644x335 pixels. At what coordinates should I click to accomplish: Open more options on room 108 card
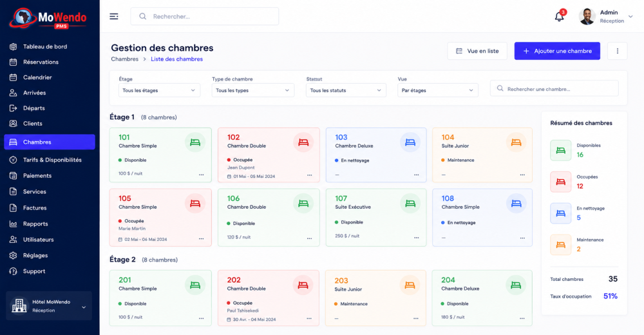[522, 238]
